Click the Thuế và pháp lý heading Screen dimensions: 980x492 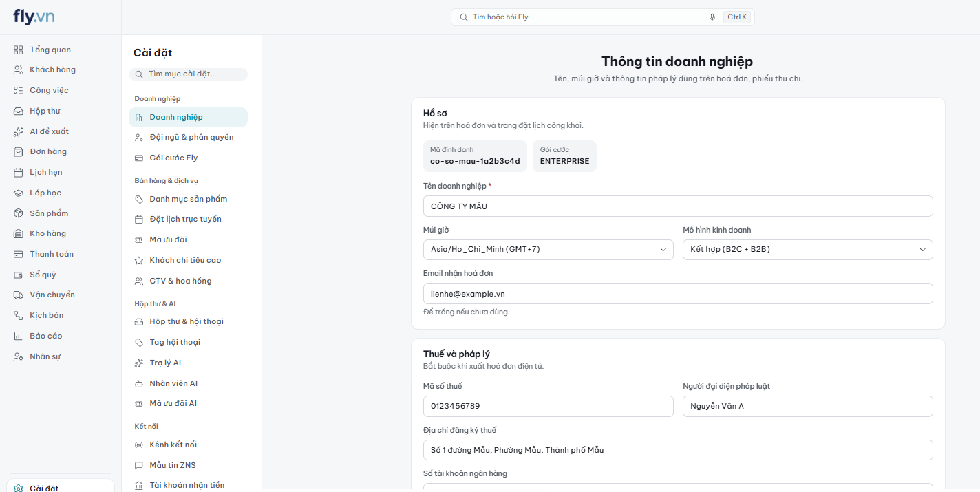click(x=456, y=354)
